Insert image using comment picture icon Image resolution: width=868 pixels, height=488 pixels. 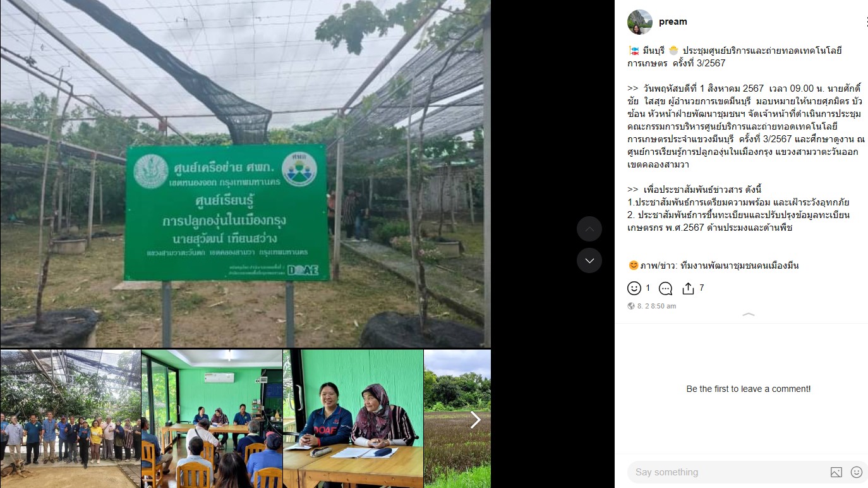click(836, 472)
